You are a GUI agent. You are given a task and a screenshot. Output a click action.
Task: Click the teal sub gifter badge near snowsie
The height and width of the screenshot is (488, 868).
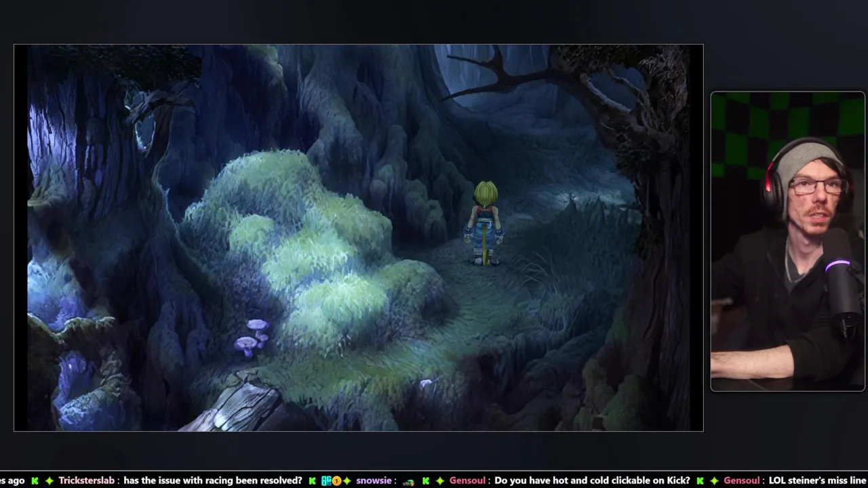tap(326, 481)
